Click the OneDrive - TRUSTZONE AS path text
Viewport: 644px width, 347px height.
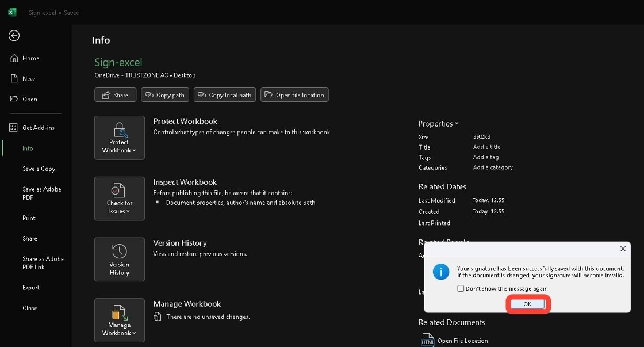(145, 75)
